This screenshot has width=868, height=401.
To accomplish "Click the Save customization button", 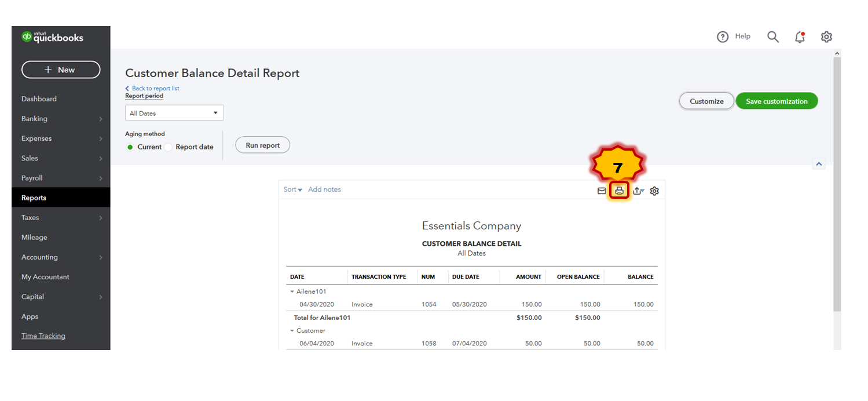I will point(777,101).
